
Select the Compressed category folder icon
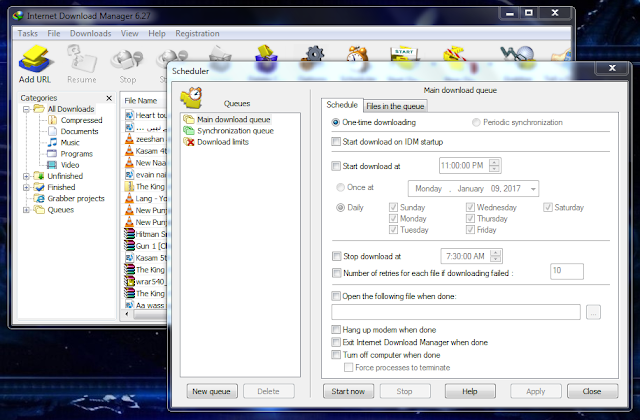(x=52, y=120)
